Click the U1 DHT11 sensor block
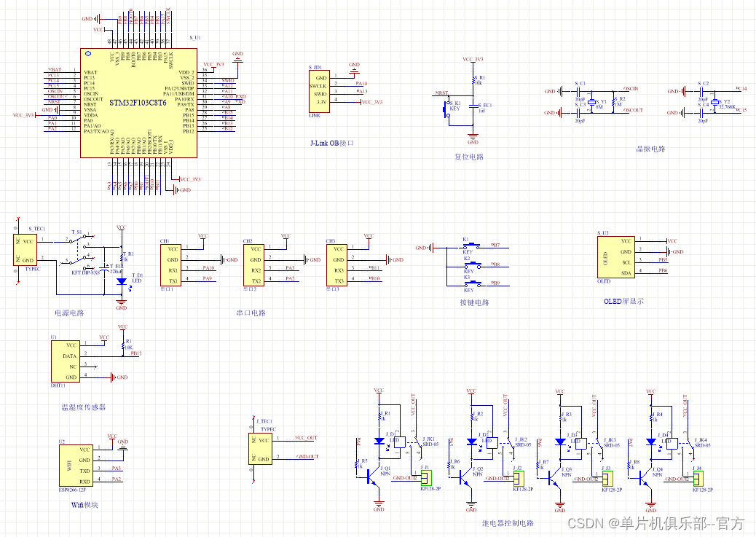This screenshot has height=537, width=756. pyautogui.click(x=66, y=361)
